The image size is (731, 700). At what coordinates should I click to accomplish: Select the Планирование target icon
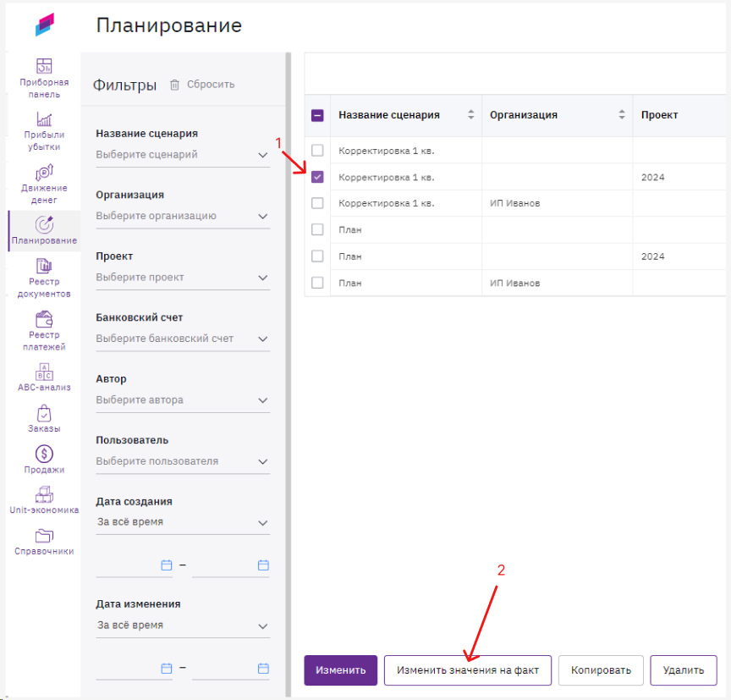pos(44,225)
